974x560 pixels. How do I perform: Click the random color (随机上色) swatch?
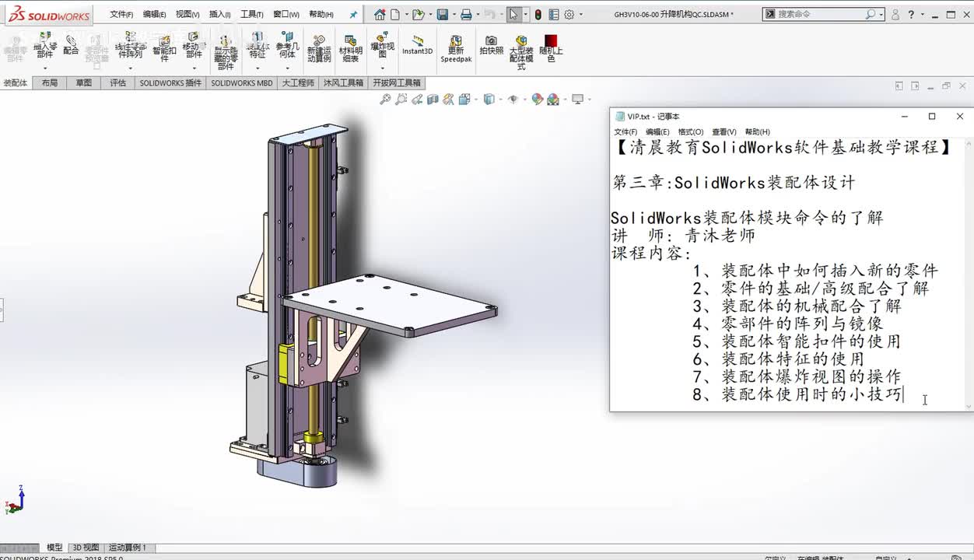[551, 48]
